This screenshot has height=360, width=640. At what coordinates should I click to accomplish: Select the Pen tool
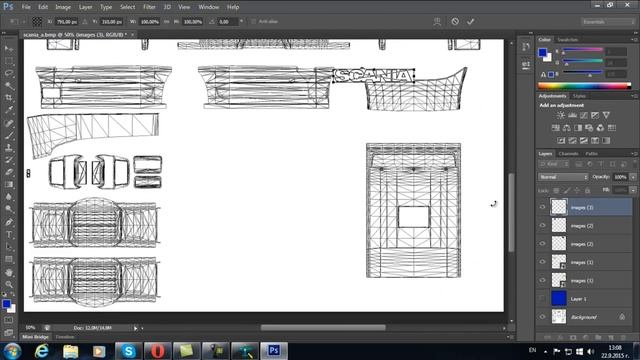(x=9, y=222)
